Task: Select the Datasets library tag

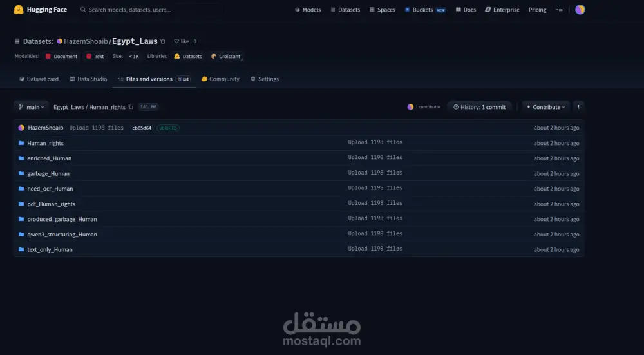Action: tap(187, 56)
